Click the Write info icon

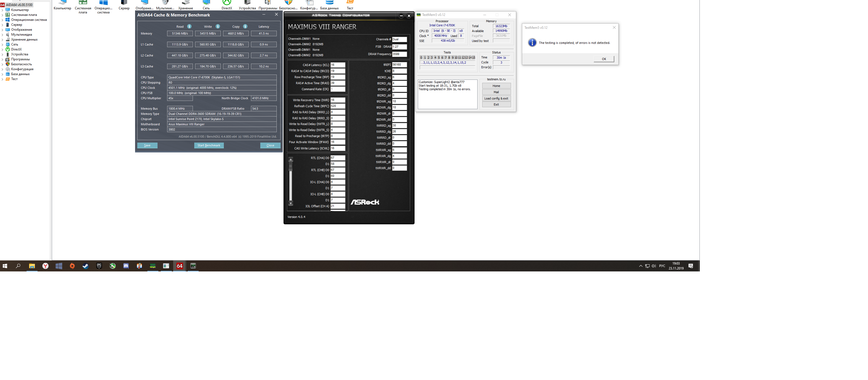coord(218,26)
